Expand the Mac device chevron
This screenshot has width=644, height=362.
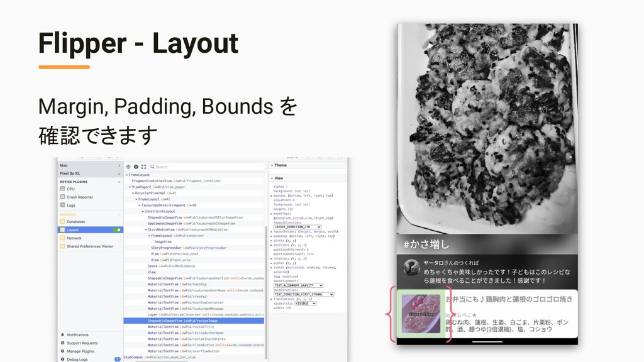tap(119, 165)
